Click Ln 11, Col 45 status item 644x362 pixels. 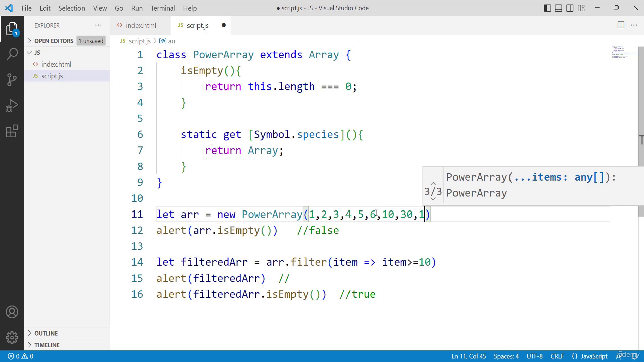[x=469, y=356]
